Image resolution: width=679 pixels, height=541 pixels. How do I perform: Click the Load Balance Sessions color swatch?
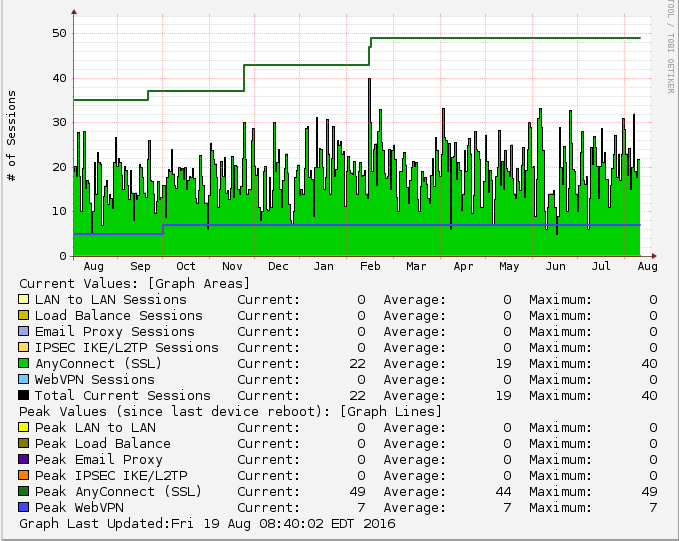23,315
